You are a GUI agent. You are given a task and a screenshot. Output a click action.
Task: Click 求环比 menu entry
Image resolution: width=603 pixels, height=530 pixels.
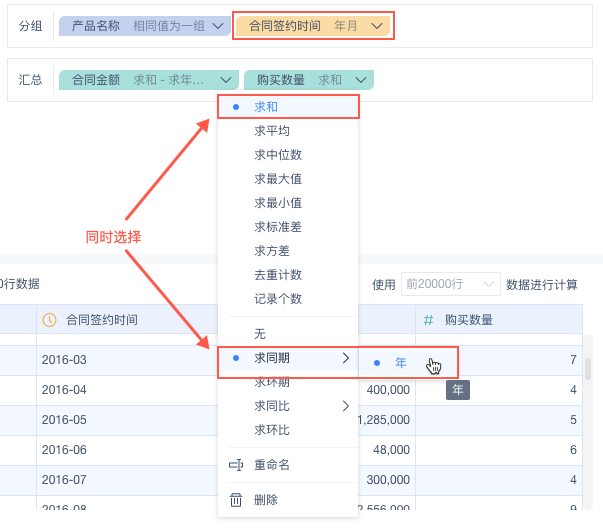(x=272, y=430)
